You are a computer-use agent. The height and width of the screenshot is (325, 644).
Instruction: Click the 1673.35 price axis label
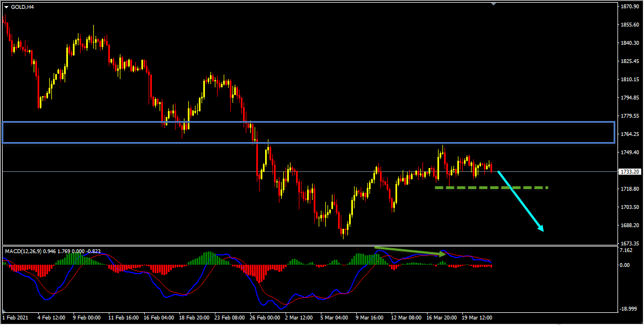tap(630, 244)
